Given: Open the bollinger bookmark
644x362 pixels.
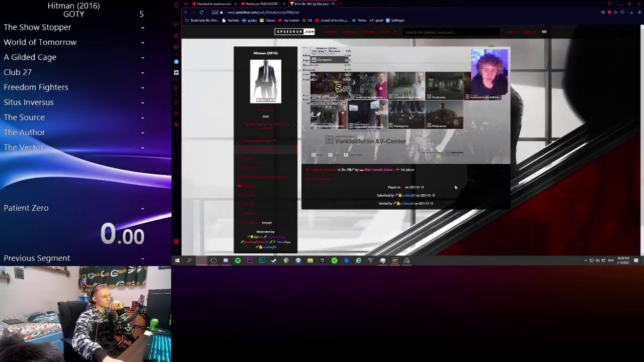Looking at the screenshot, I should click(x=395, y=21).
